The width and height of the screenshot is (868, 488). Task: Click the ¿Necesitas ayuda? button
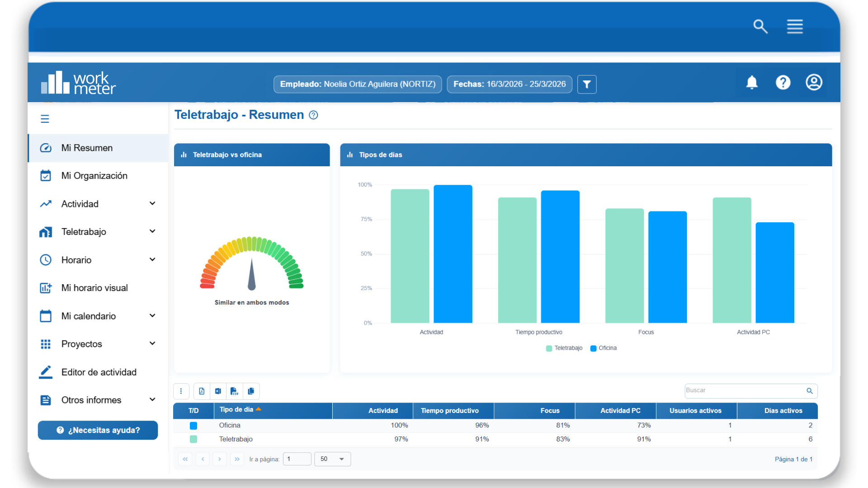tap(98, 430)
